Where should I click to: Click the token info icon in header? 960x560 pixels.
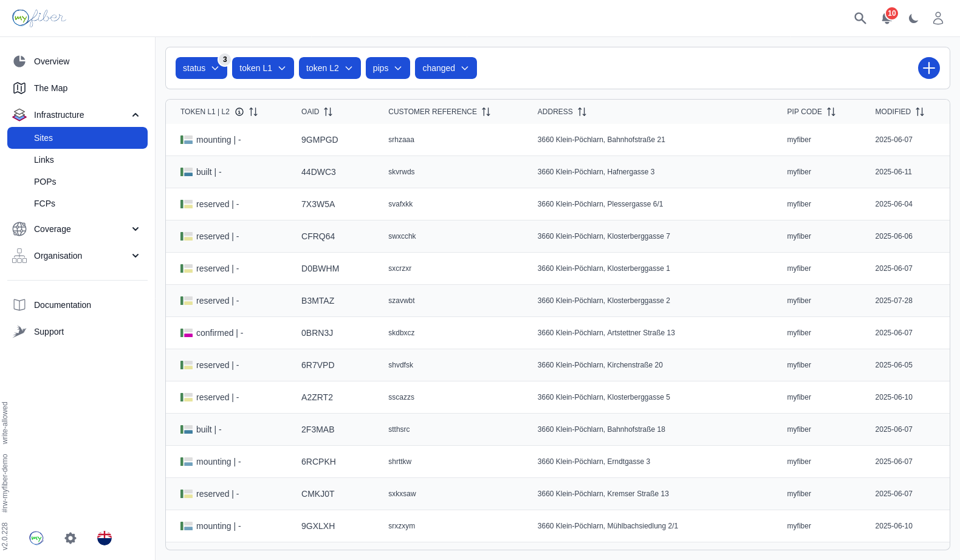[x=239, y=112]
